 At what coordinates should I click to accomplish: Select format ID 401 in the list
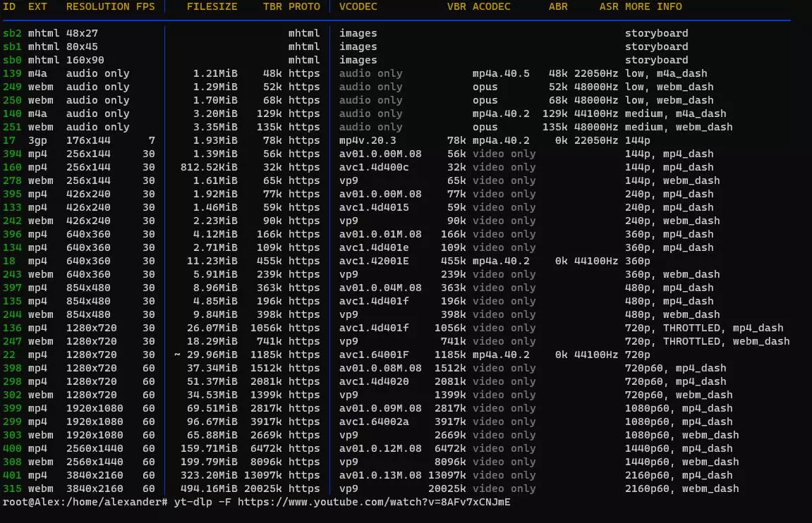click(12, 475)
